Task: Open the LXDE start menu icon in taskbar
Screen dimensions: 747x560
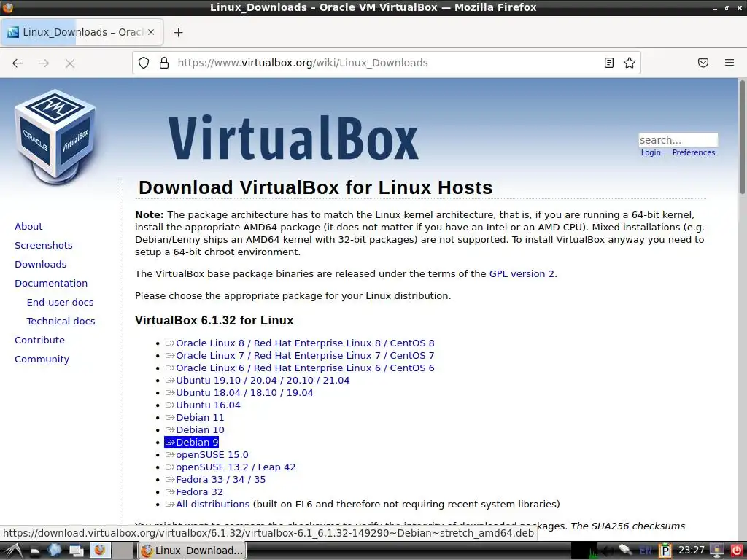Action: (x=13, y=551)
